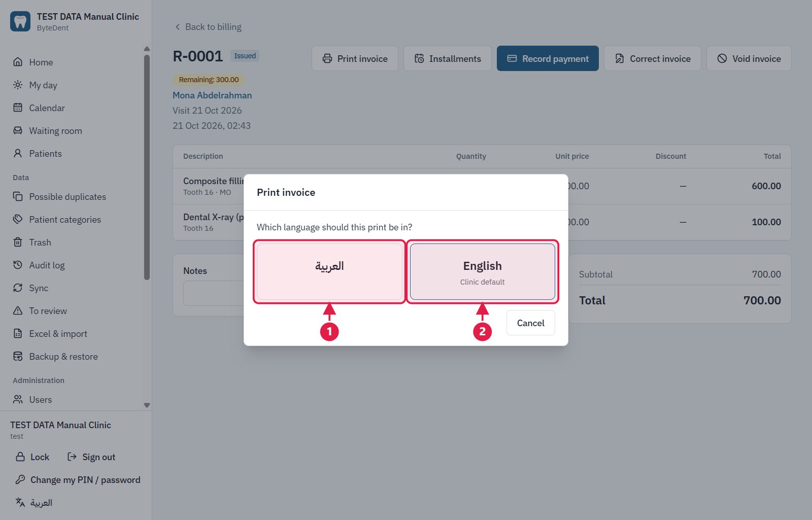Open My day sun icon

pyautogui.click(x=18, y=85)
